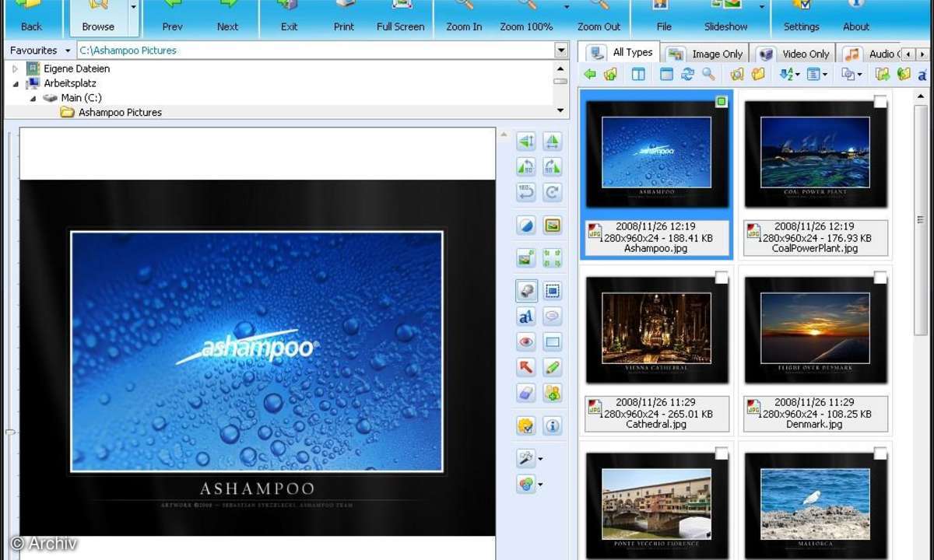Untick the Ashampoo.jpg thumbnail checkbox

pyautogui.click(x=722, y=102)
